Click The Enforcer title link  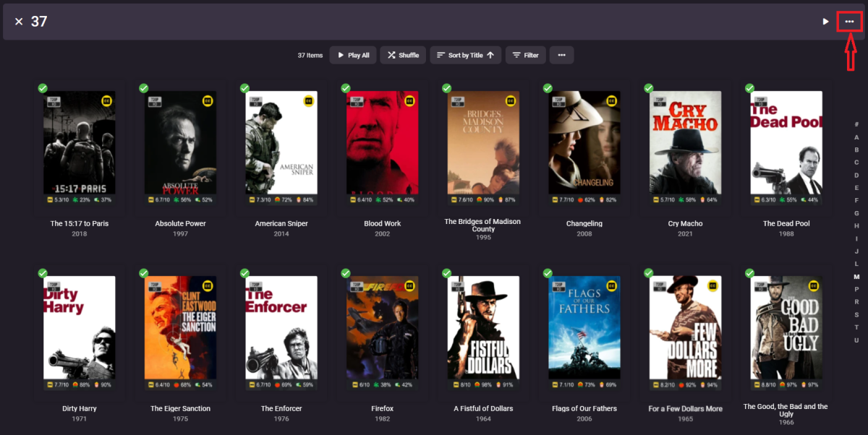(281, 409)
